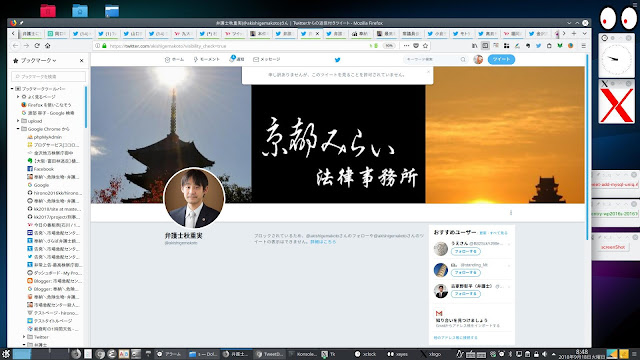Click the blue ツイート button
This screenshot has height=360, width=640.
point(501,60)
